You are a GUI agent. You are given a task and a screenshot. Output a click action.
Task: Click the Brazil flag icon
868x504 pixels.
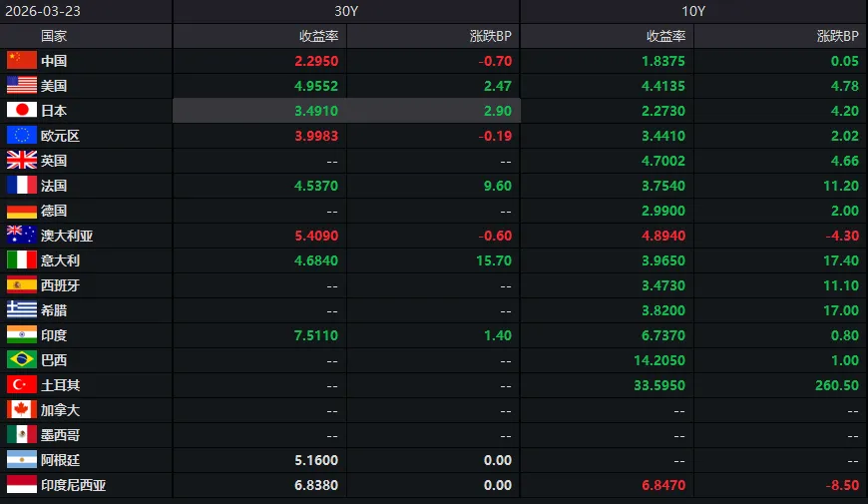point(22,360)
